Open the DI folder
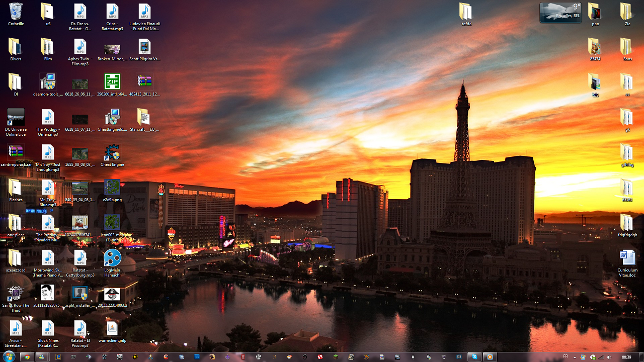This screenshot has width=644, height=362. coord(16,84)
